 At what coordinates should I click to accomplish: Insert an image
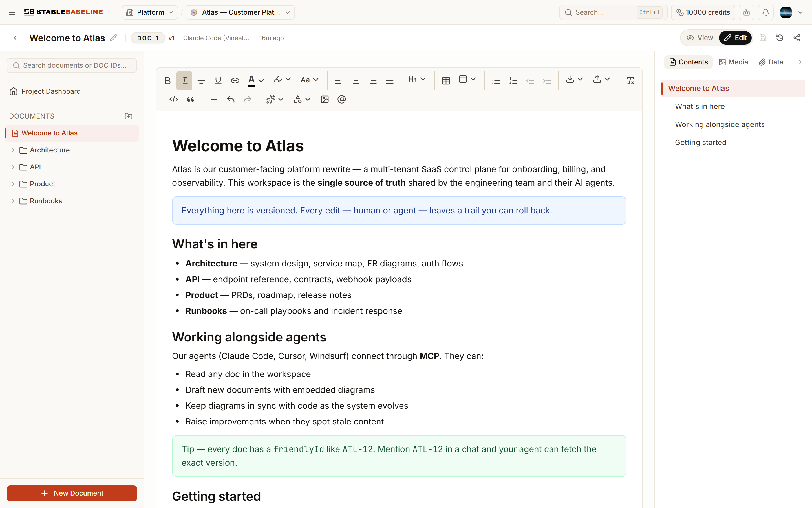pos(325,99)
